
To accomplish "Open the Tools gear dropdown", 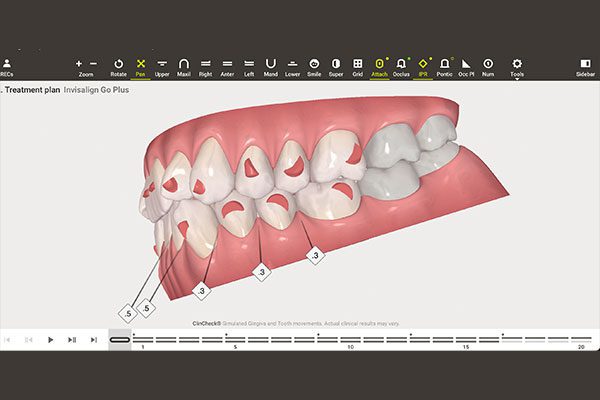I will tap(517, 68).
